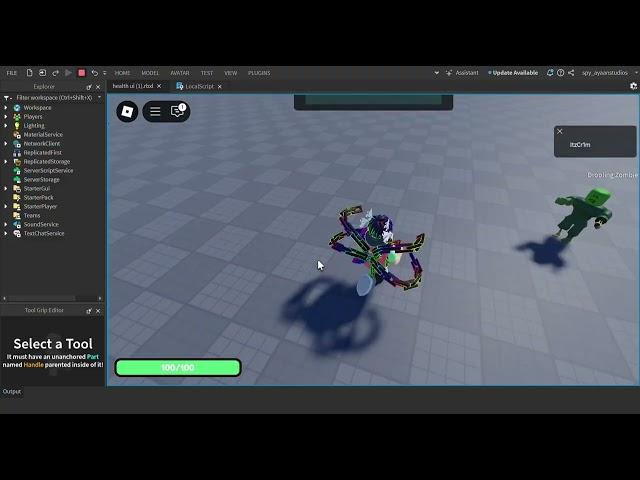The image size is (640, 480).
Task: Open viewport settings gear icon
Action: point(633,86)
